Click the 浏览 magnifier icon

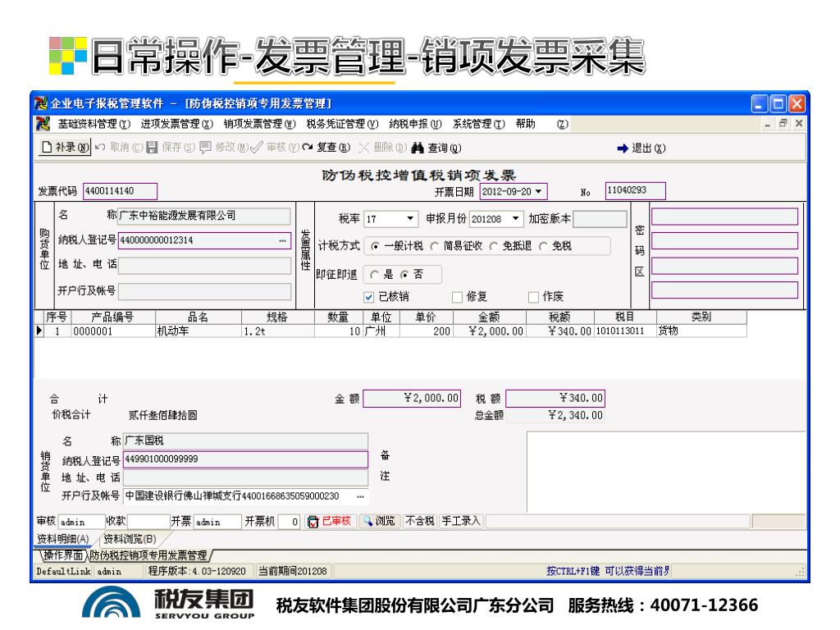(367, 521)
